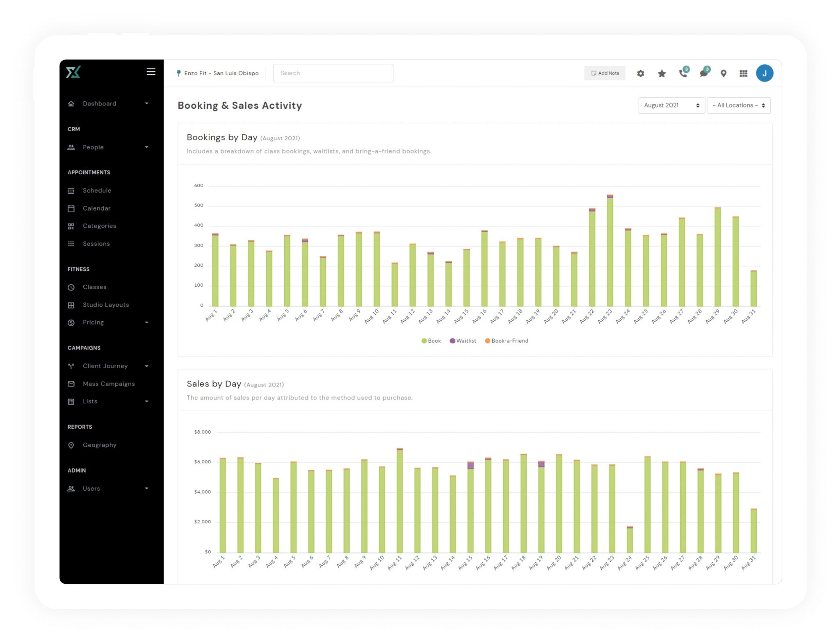Click the Add Note button
840x642 pixels.
605,73
